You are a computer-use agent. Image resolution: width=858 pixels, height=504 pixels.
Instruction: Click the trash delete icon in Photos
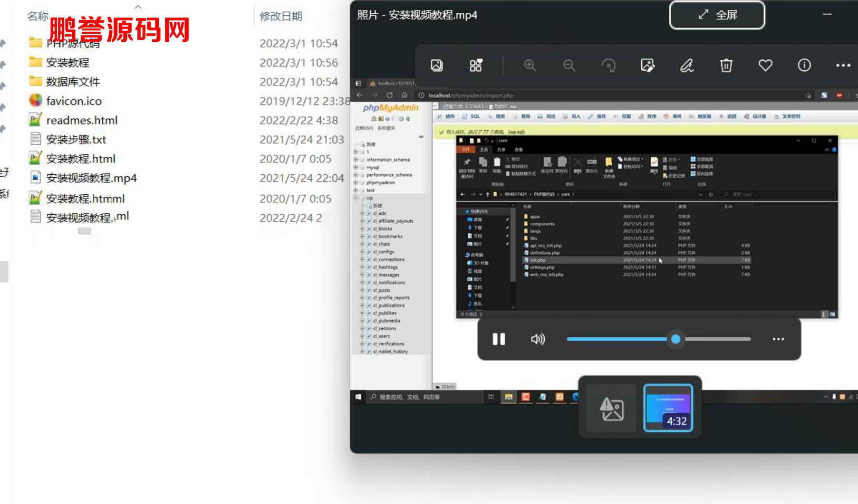click(726, 65)
